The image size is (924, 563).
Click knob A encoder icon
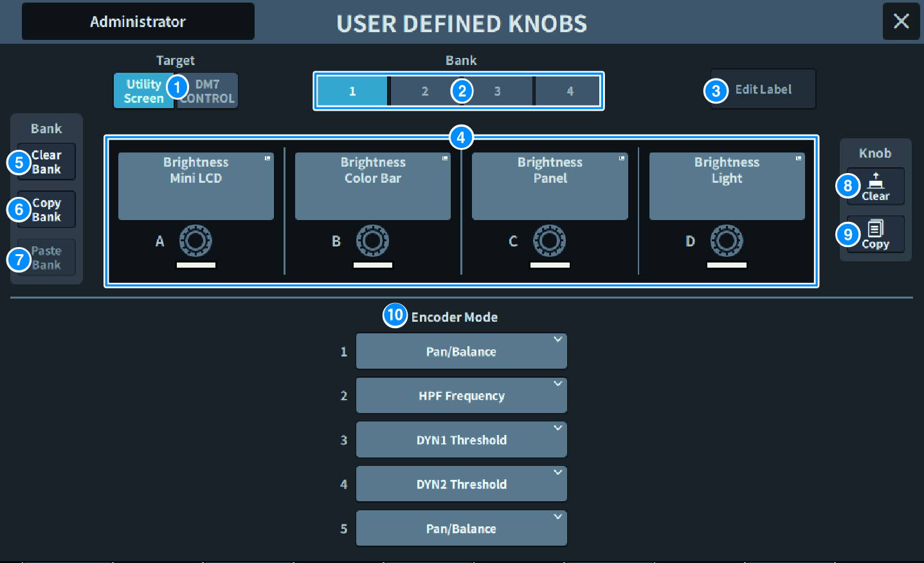pos(195,241)
